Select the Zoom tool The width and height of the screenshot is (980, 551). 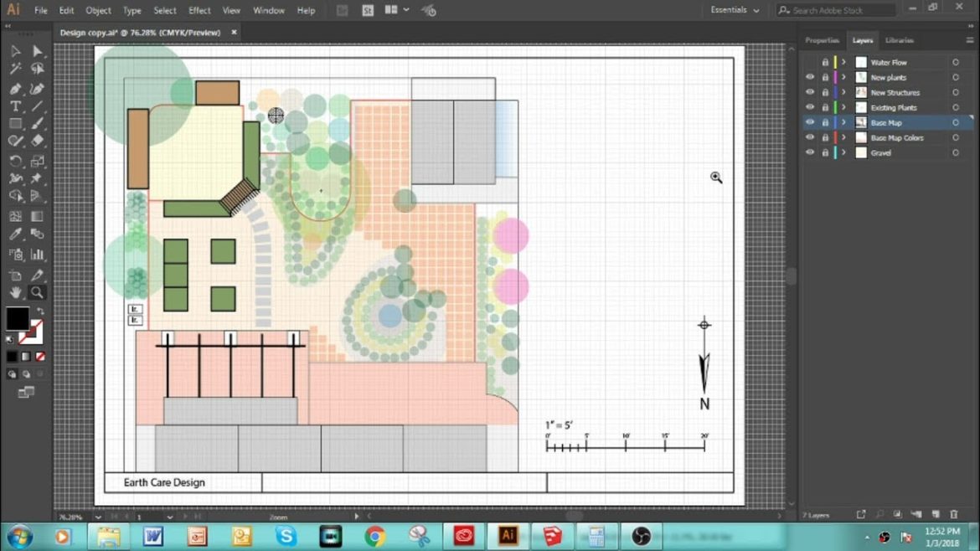pyautogui.click(x=38, y=291)
